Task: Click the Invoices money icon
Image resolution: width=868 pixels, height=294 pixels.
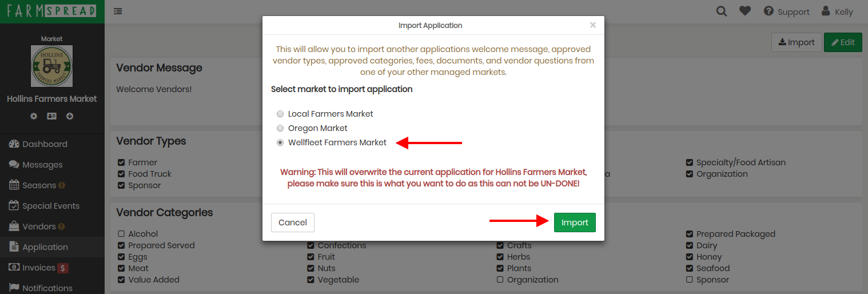Action: [14, 268]
